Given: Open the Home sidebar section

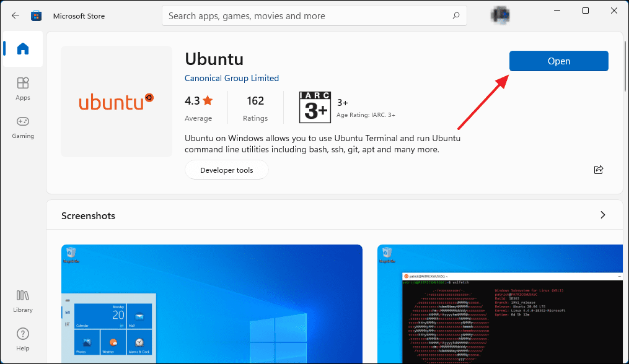Looking at the screenshot, I should coord(23,48).
